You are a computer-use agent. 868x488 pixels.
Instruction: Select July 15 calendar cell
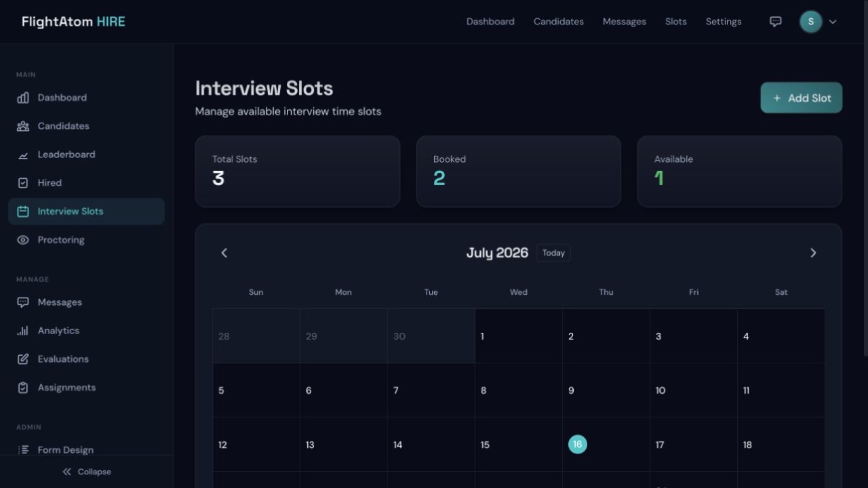click(519, 445)
